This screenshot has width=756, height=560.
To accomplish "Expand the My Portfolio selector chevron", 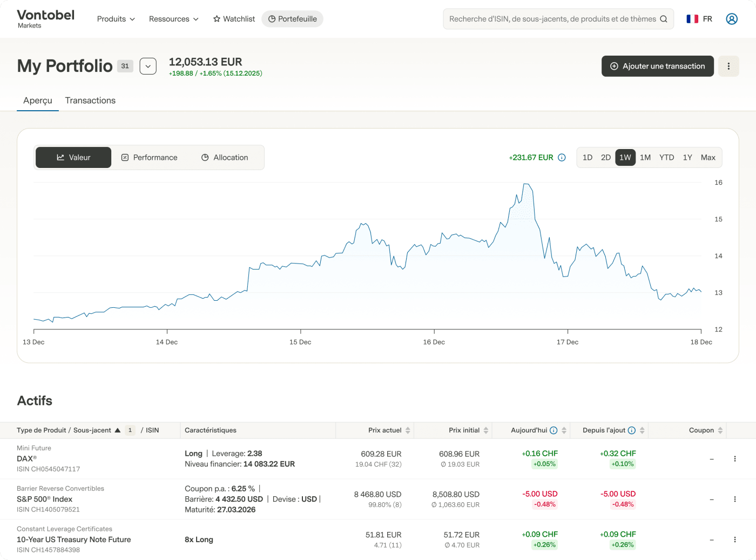I will click(148, 66).
